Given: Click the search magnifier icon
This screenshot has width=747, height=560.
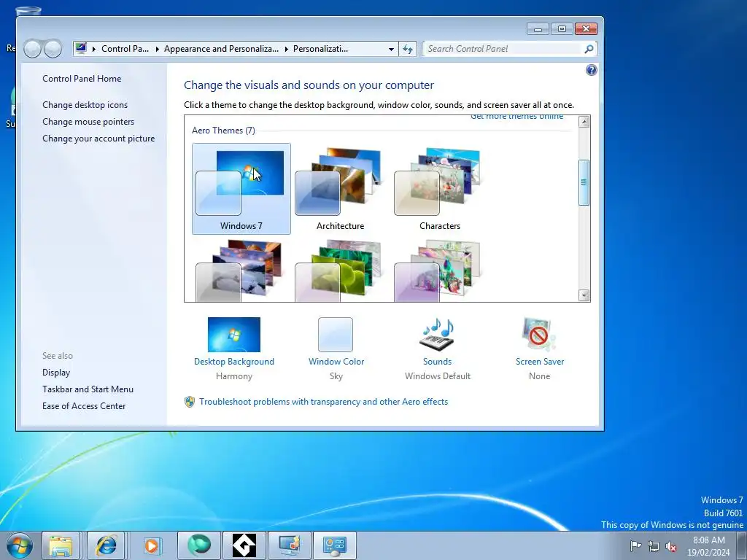Looking at the screenshot, I should tap(589, 49).
